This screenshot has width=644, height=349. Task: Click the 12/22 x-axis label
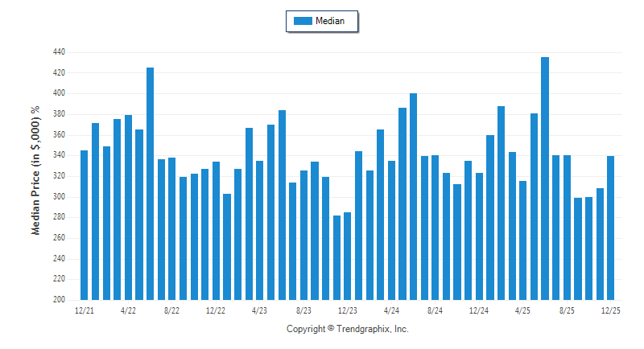pos(216,310)
